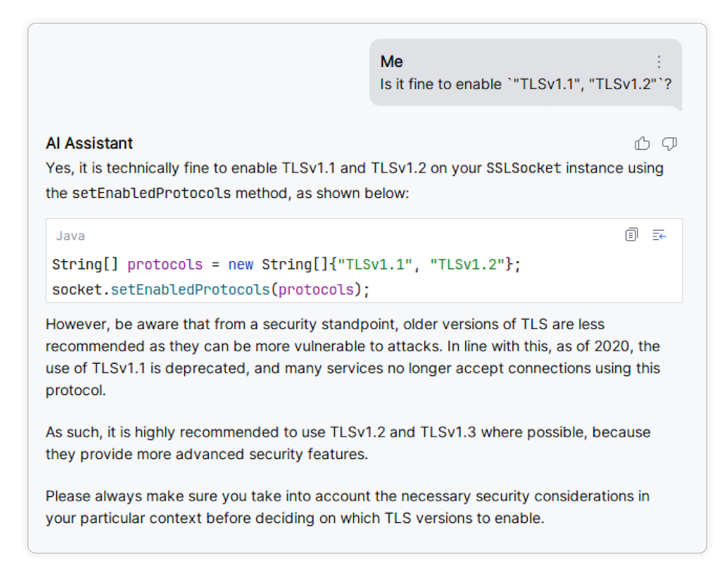Screen dimensions: 728x582
Task: Click the TLSv1.1 string literal in code
Action: [377, 264]
